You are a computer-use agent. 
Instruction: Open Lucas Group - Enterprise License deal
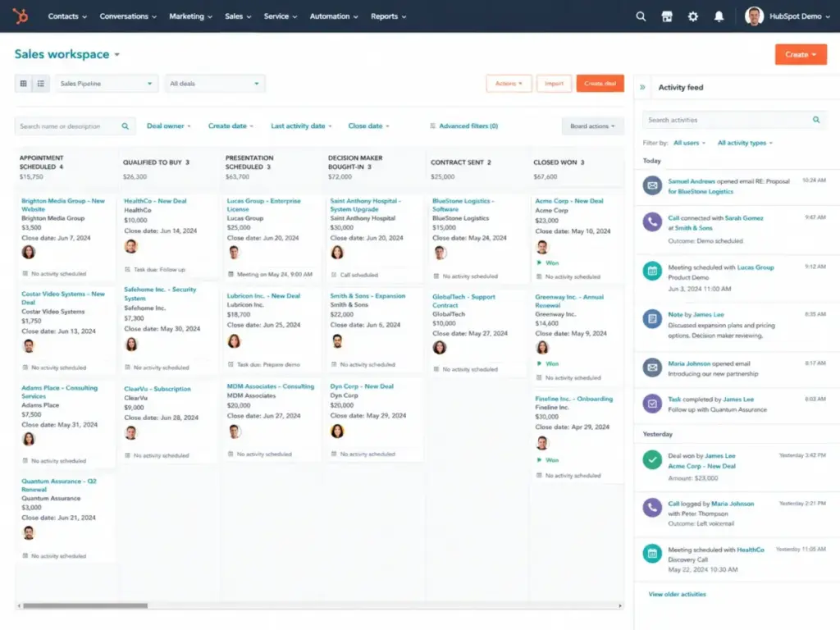pyautogui.click(x=263, y=205)
